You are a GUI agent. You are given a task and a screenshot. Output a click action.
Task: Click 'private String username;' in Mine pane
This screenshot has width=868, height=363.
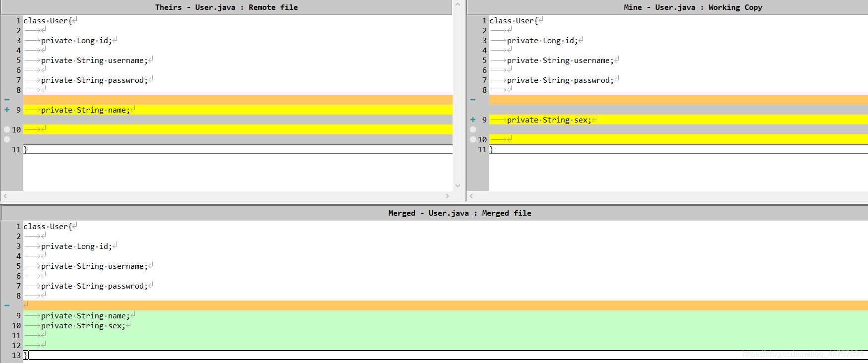click(x=560, y=60)
